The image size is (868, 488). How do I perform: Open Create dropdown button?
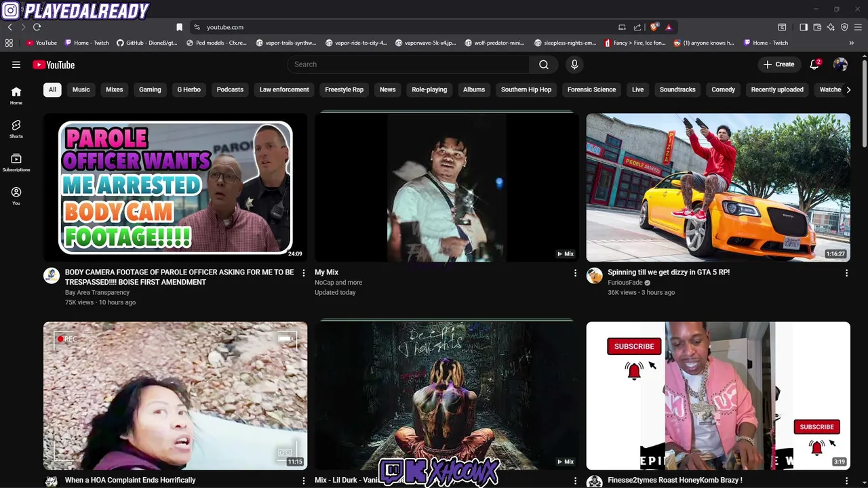coord(778,64)
